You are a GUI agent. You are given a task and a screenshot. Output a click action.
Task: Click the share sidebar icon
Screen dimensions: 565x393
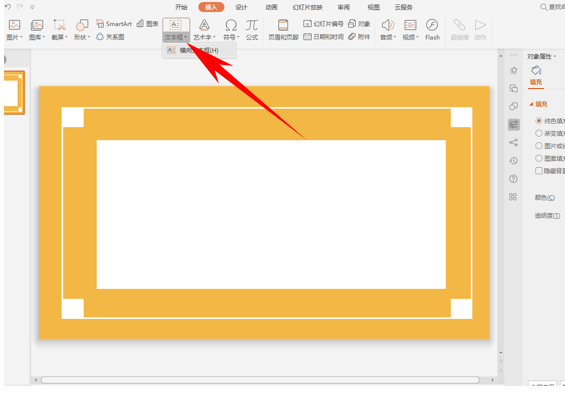513,143
